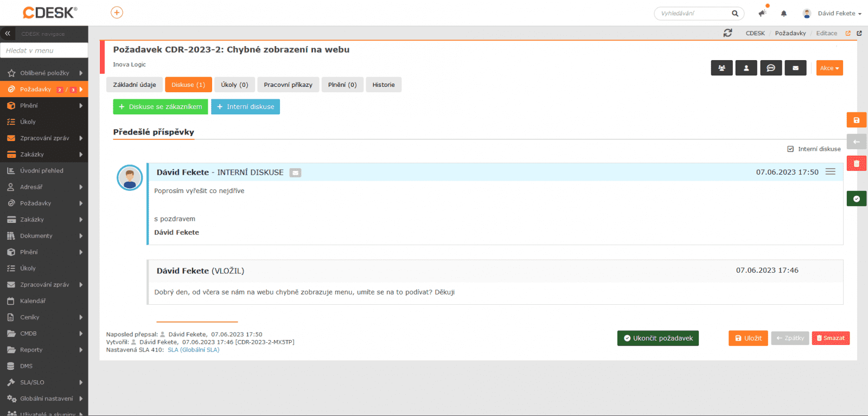This screenshot has height=416, width=868.
Task: Open DMS in the sidebar
Action: [x=44, y=366]
